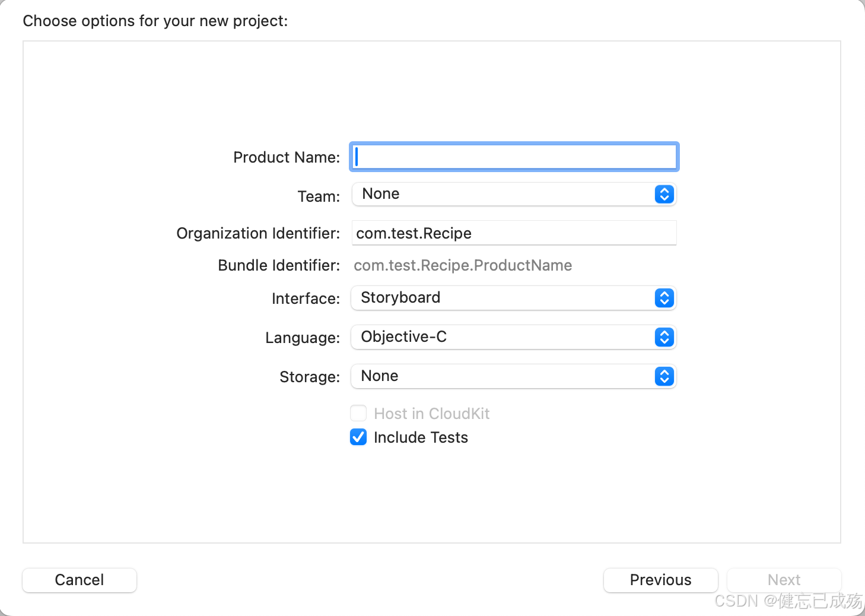Uncheck the Include Tests checkbox
The width and height of the screenshot is (865, 616).
(358, 437)
